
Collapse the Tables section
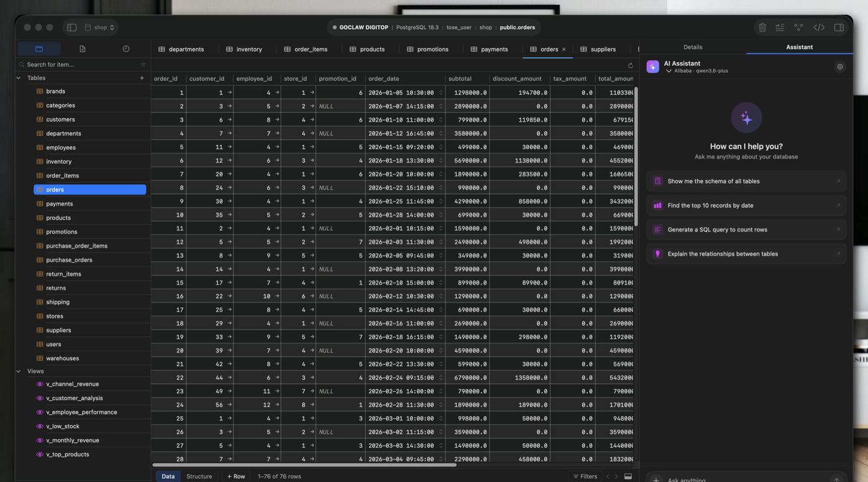point(19,78)
